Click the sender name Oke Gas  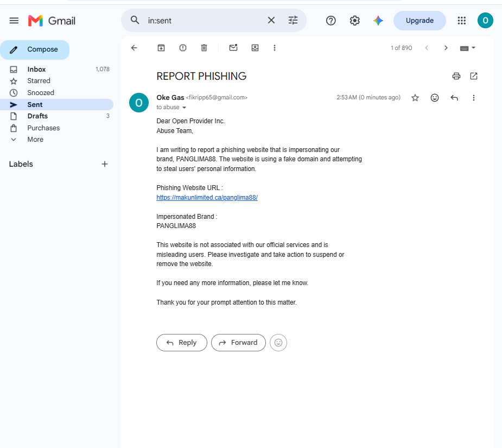pos(170,97)
